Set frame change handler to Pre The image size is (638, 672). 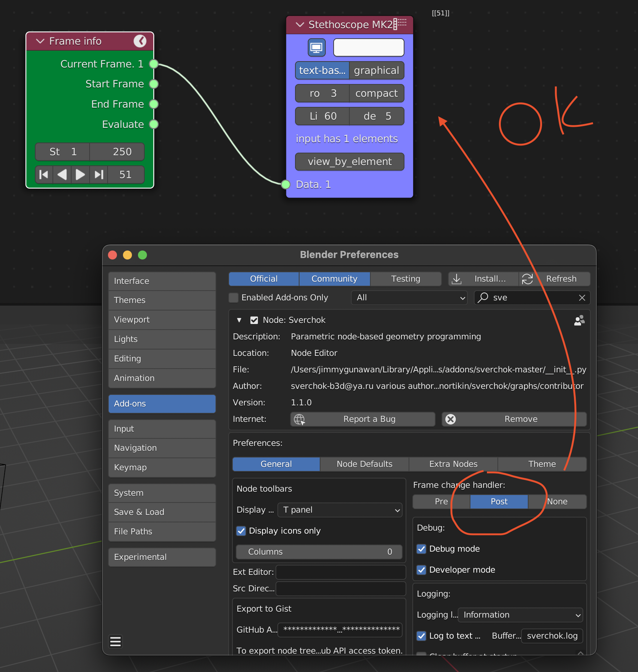click(x=441, y=502)
